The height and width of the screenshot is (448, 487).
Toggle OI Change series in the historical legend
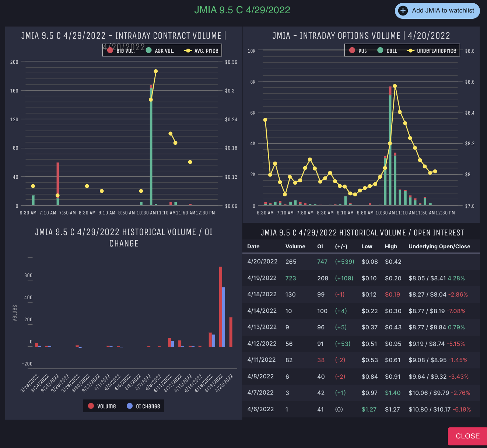(x=143, y=406)
